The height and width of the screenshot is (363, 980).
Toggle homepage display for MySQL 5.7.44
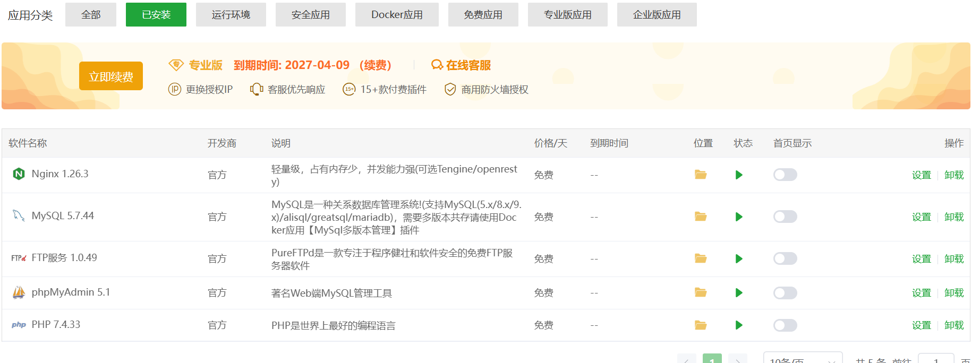(x=785, y=217)
